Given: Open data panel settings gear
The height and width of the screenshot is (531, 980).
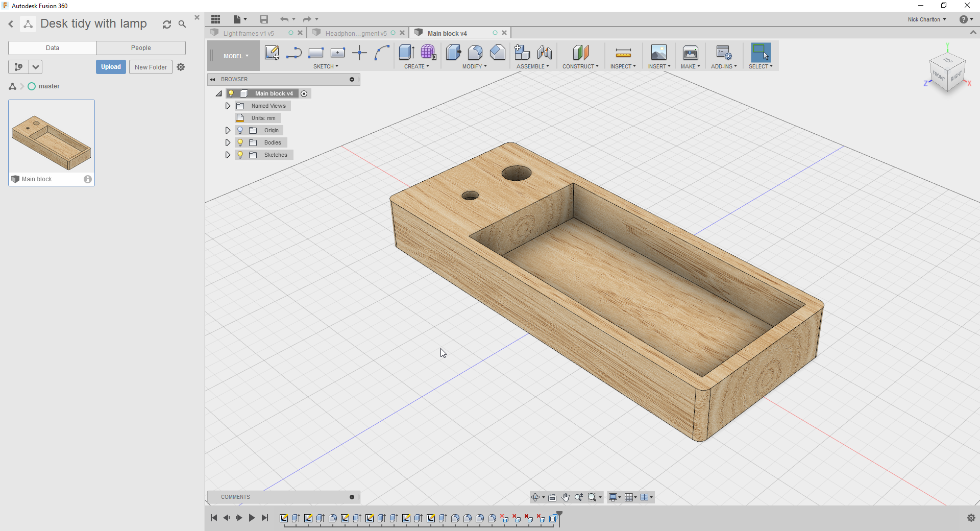Looking at the screenshot, I should pyautogui.click(x=181, y=67).
